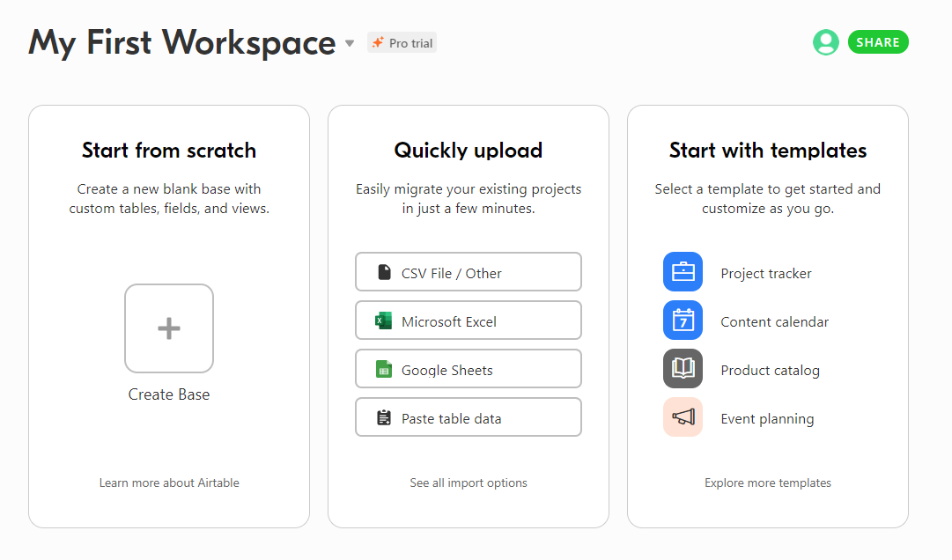Viewport: 952px width, 560px height.
Task: Click the My First Workspace title
Action: click(x=181, y=43)
